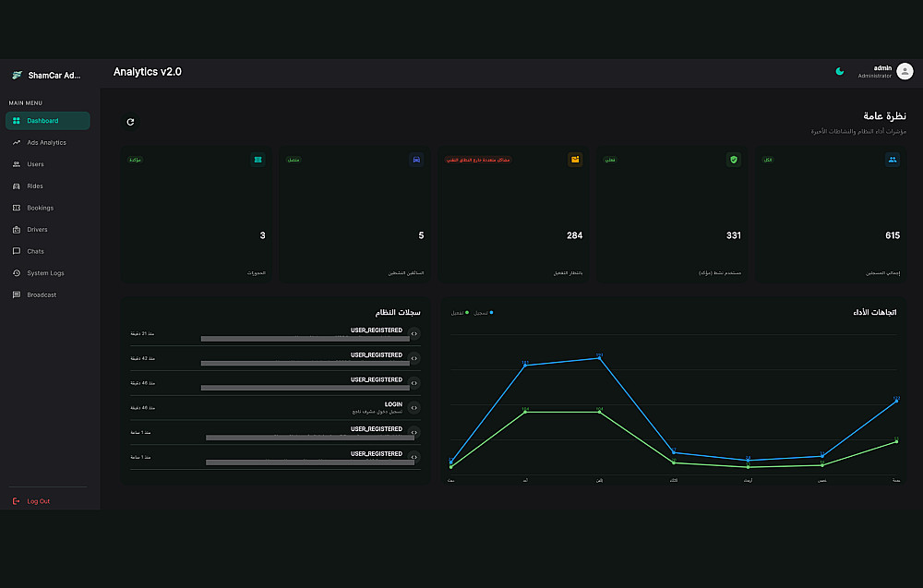
Task: Click the green badge on the 3 card
Action: [136, 160]
